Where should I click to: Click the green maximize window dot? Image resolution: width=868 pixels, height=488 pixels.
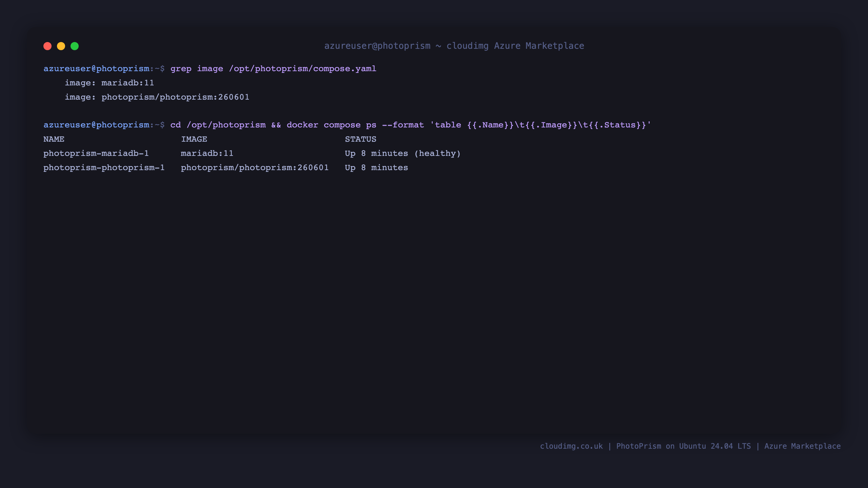(75, 46)
